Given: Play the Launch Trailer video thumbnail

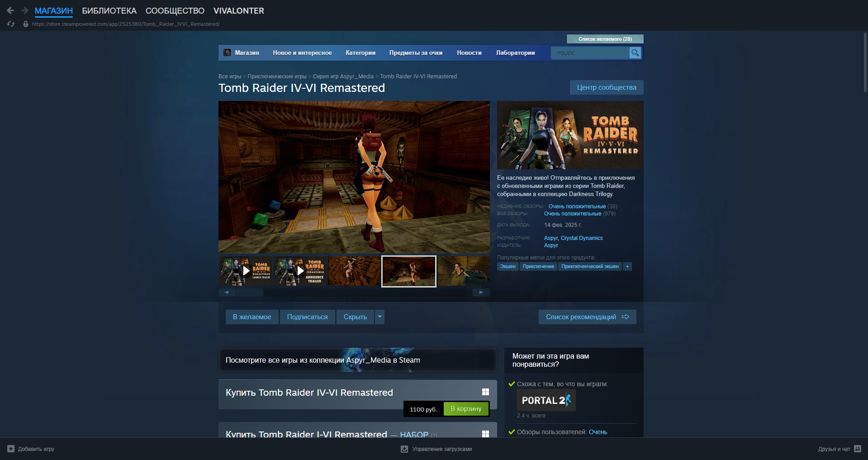Looking at the screenshot, I should click(246, 271).
